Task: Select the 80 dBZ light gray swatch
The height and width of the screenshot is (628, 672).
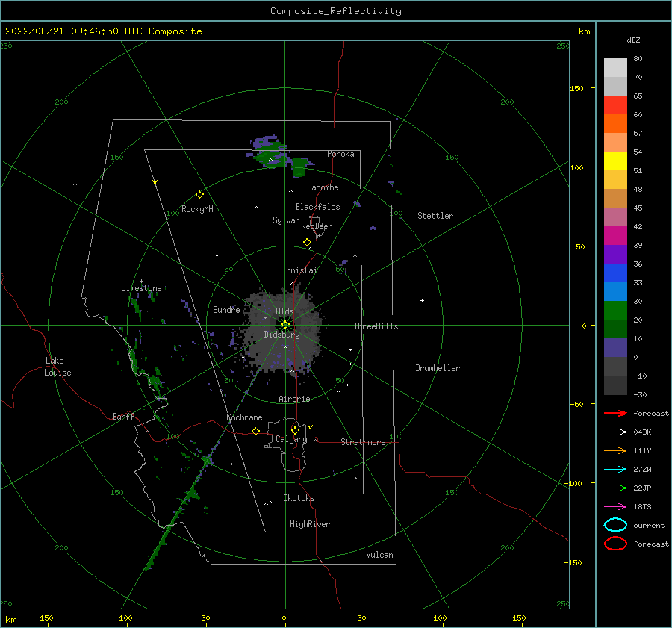Action: pos(615,67)
